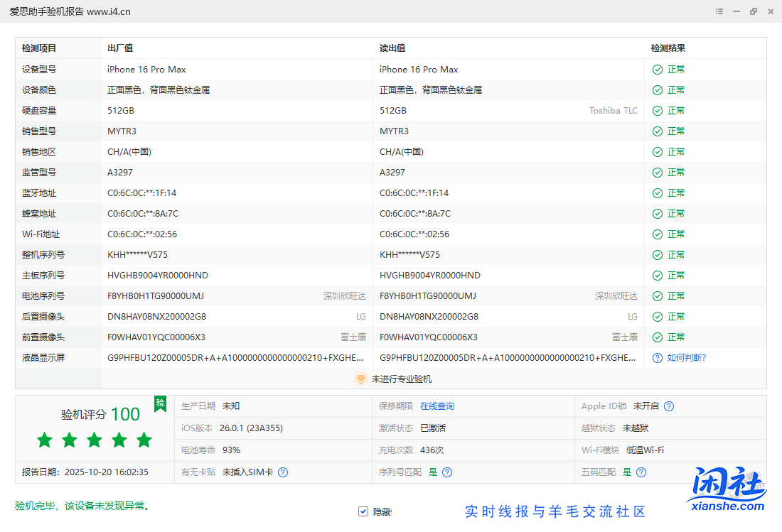
Task: Open the title bar list menu icon
Action: 719,11
